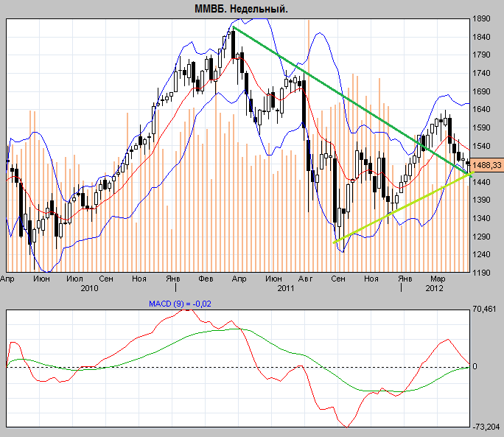Click the 2011 year label
Viewport: 504px width, 437px height.
286,288
